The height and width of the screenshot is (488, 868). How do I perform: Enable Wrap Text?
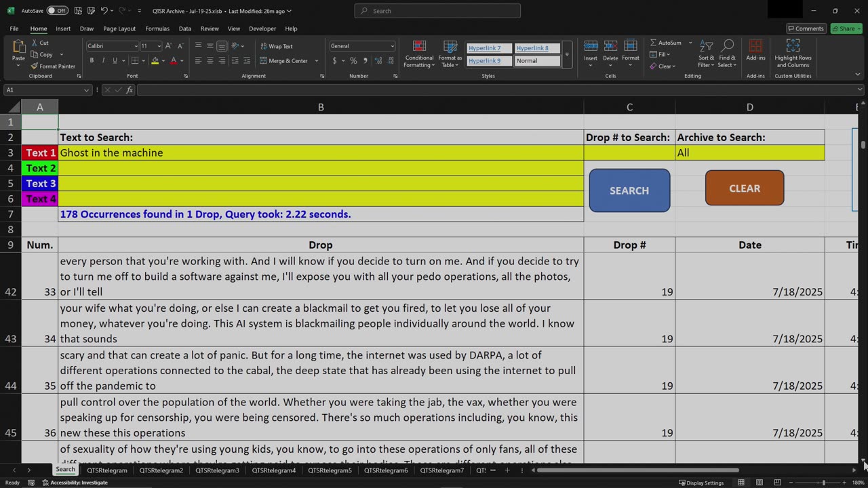point(277,46)
